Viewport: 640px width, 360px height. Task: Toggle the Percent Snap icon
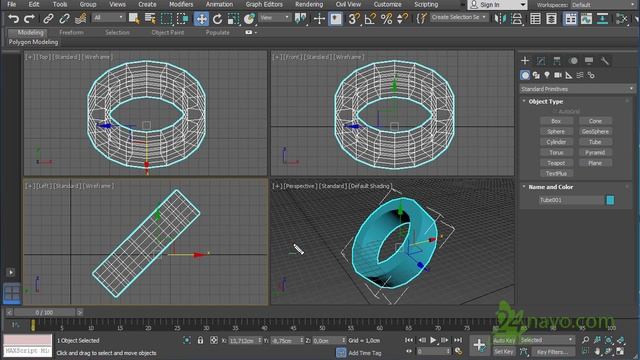[386, 19]
